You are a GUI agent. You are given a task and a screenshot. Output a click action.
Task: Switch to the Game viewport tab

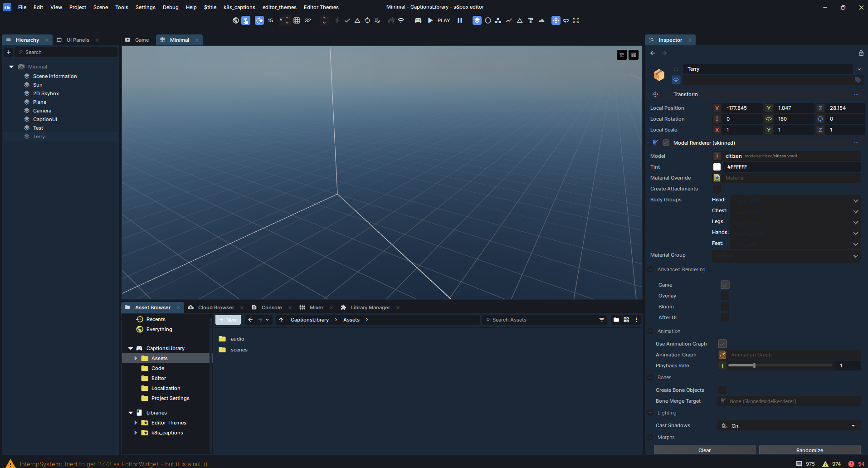(x=137, y=40)
